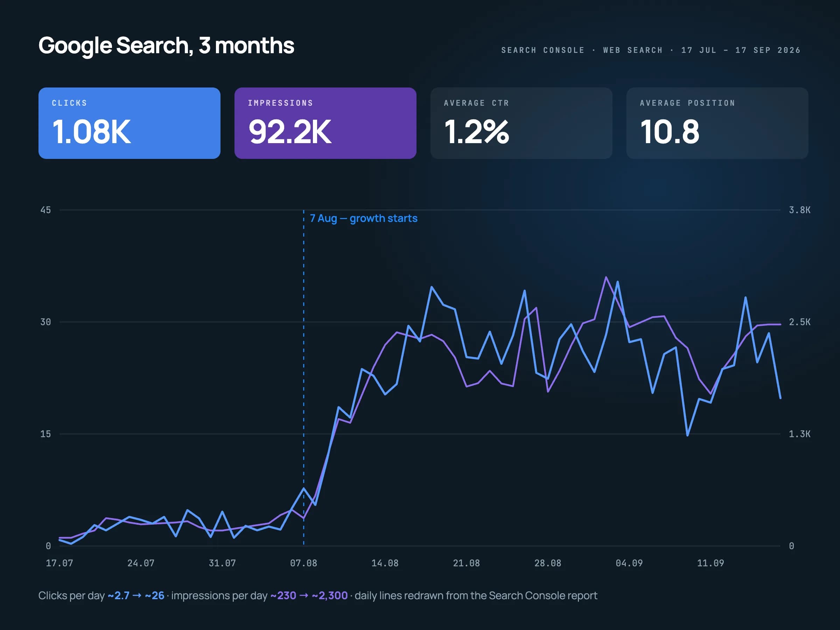The height and width of the screenshot is (630, 840).
Task: Click the 1.3K right axis label
Action: [799, 434]
